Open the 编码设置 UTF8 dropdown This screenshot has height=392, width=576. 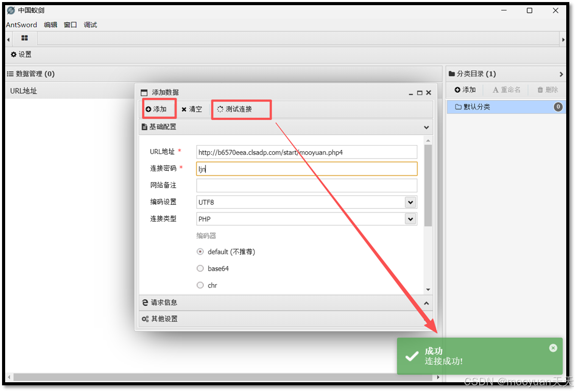pyautogui.click(x=410, y=202)
